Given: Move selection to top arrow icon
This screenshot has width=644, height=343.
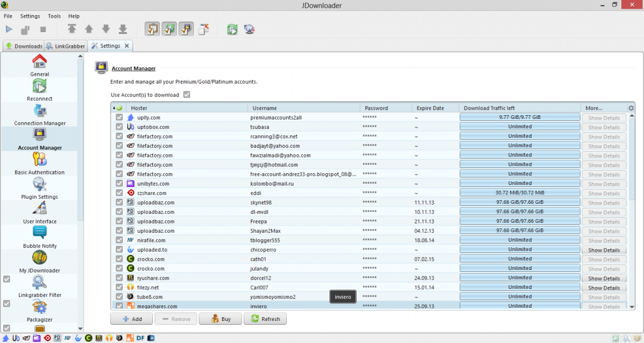Looking at the screenshot, I should pos(72,29).
